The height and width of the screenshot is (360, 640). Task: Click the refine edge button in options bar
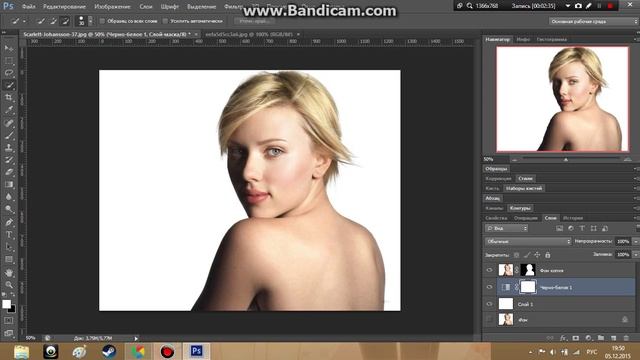pyautogui.click(x=254, y=21)
